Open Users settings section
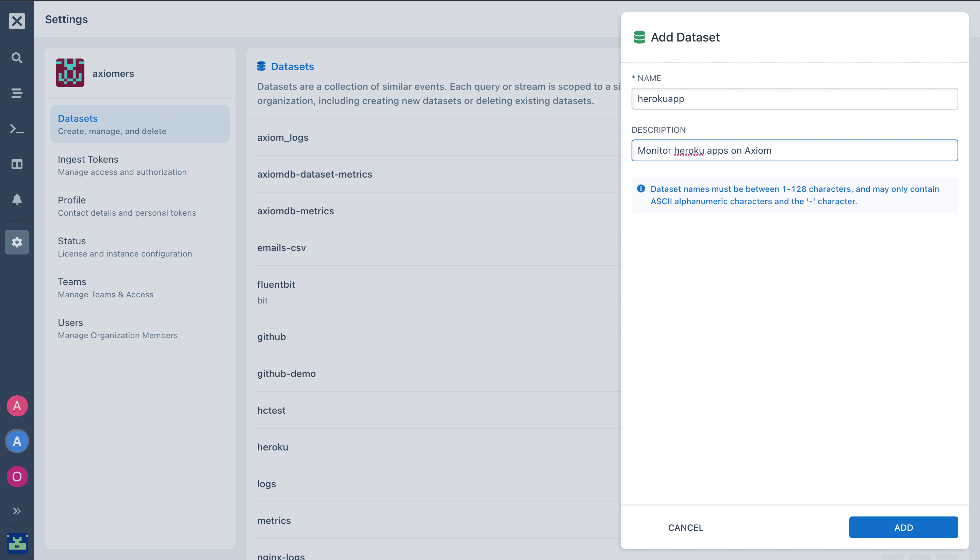Viewport: 980px width, 560px height. click(x=140, y=328)
